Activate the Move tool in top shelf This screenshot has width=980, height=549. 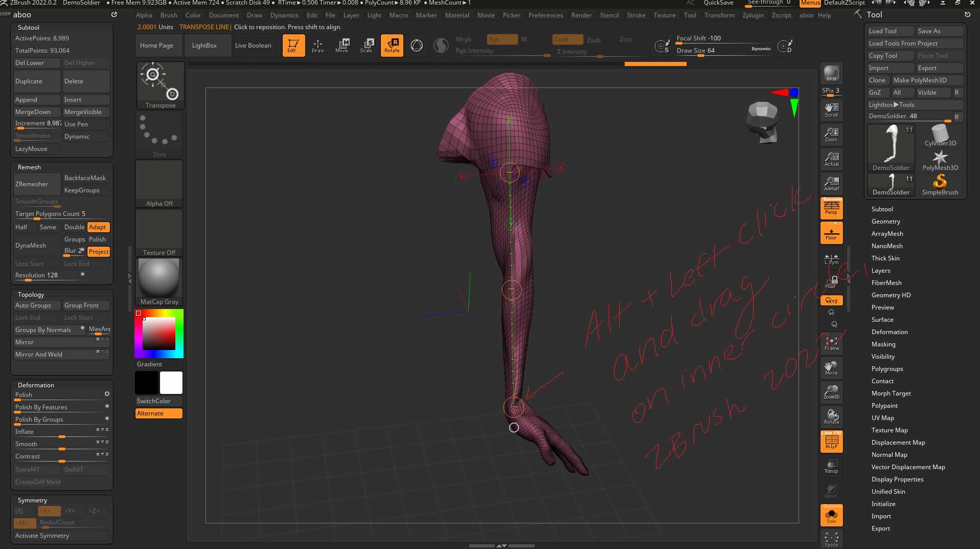coord(341,45)
